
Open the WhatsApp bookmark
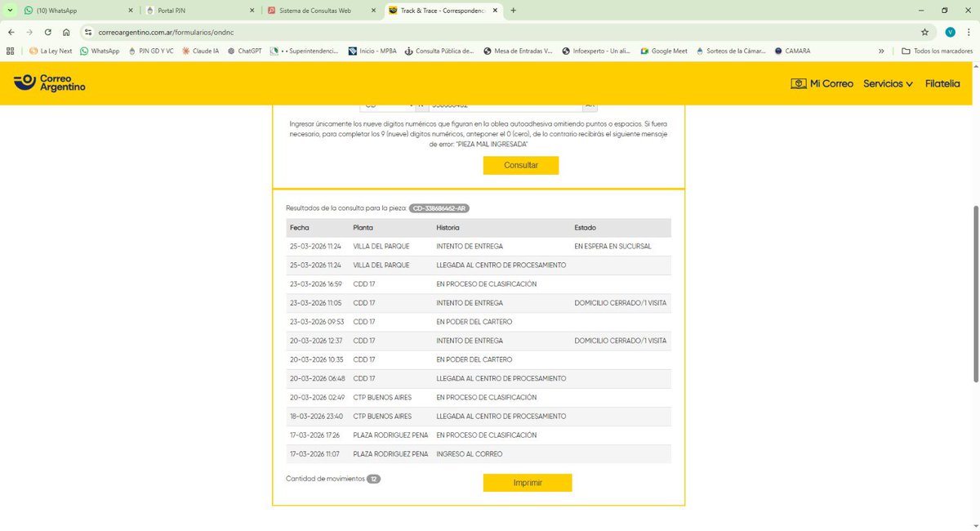(x=100, y=51)
